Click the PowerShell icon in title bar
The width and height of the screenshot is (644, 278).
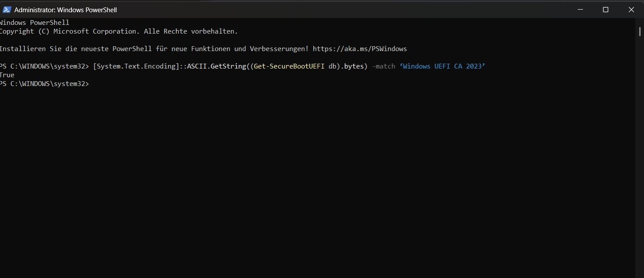click(x=7, y=10)
